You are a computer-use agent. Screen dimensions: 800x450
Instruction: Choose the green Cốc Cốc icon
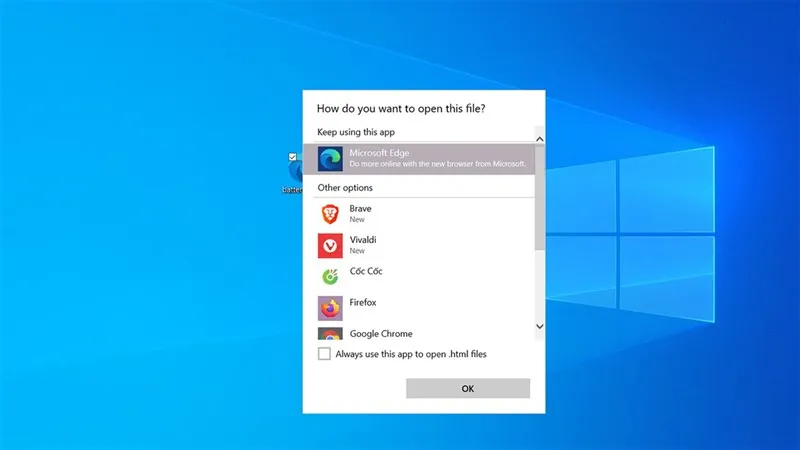(x=330, y=276)
